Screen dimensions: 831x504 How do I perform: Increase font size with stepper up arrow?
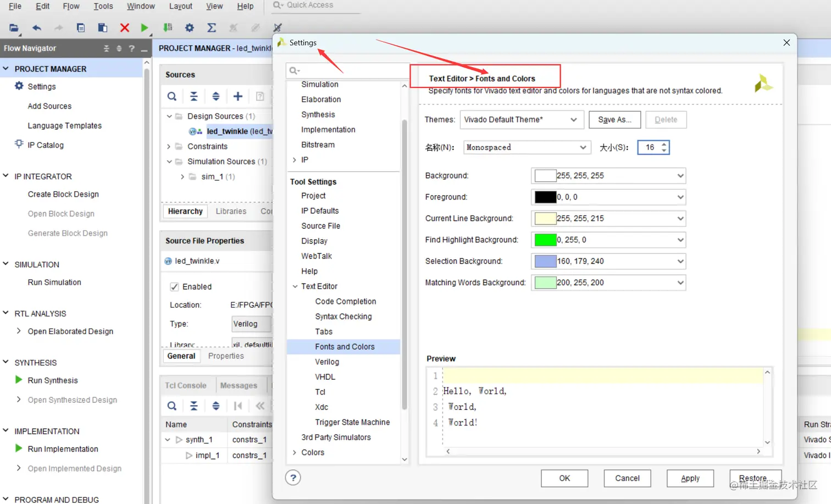click(664, 145)
